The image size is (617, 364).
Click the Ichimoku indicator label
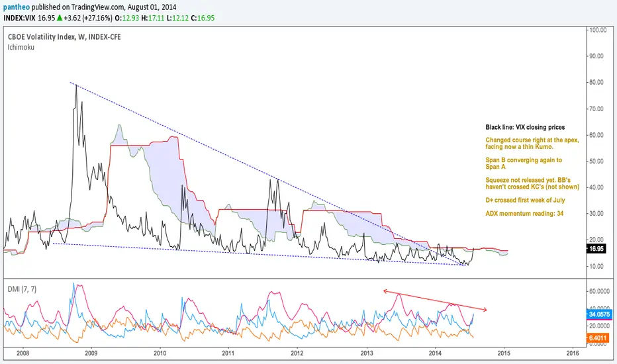point(21,47)
